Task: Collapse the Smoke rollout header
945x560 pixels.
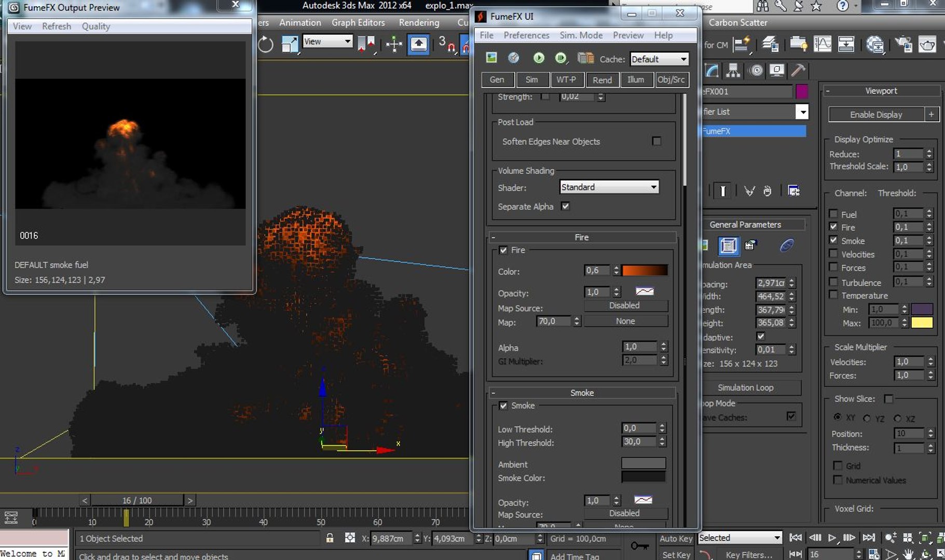Action: pos(582,393)
